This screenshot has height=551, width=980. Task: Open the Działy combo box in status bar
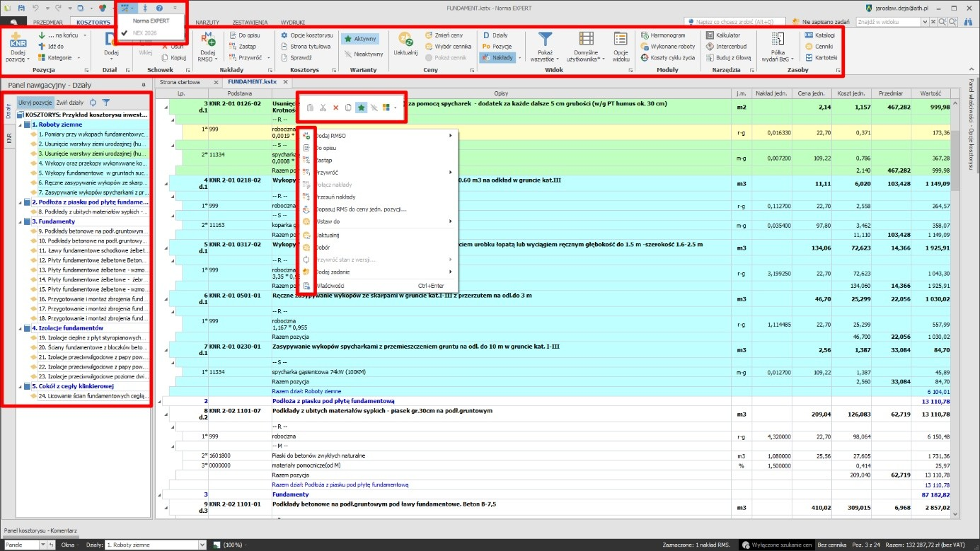click(x=156, y=545)
